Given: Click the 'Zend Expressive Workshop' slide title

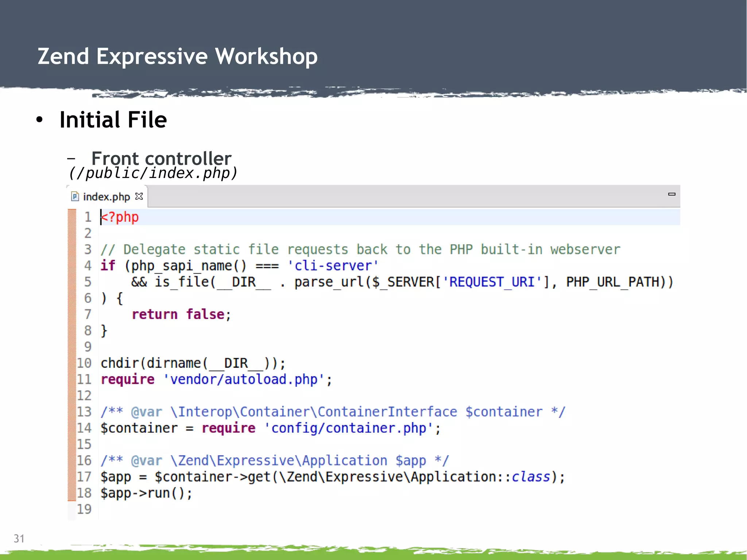Looking at the screenshot, I should coord(178,57).
